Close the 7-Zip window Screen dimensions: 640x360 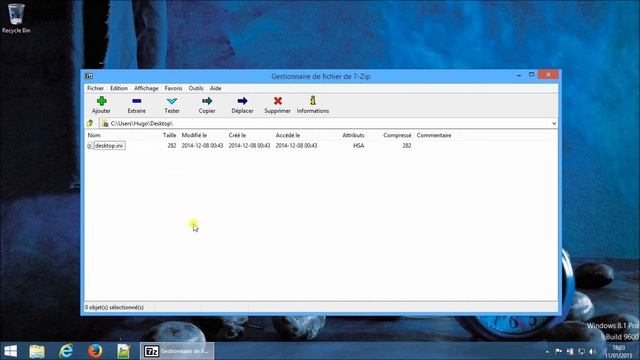tap(548, 75)
